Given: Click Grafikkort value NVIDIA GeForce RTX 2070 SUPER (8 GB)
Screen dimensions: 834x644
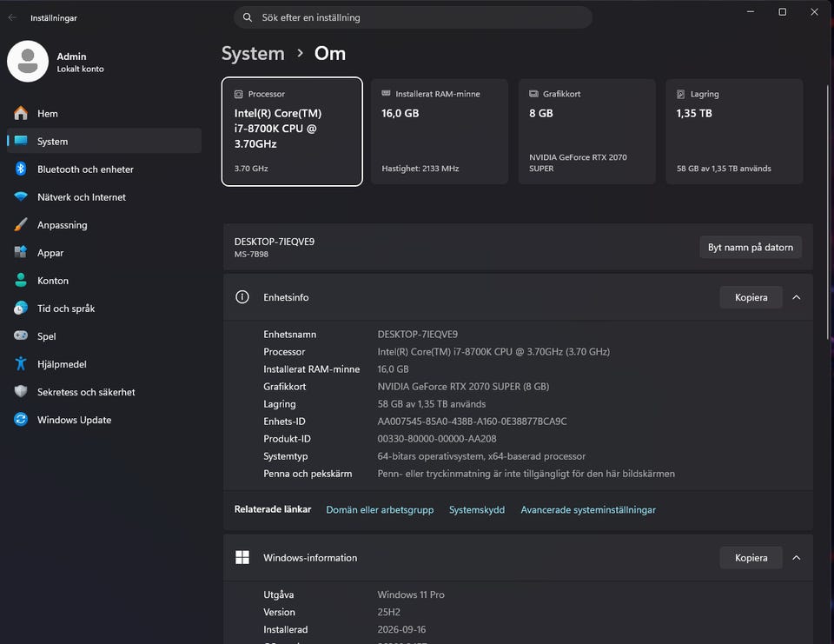Looking at the screenshot, I should [463, 387].
